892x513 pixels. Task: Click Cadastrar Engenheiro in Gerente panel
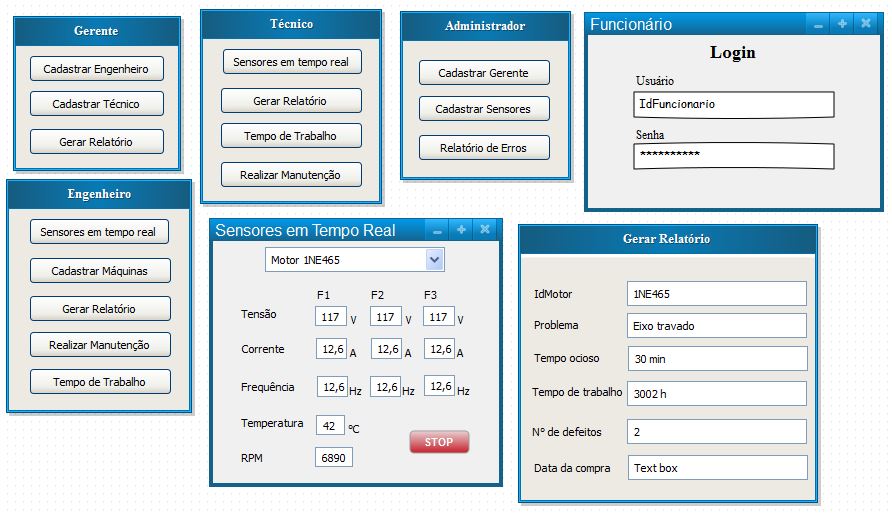96,69
